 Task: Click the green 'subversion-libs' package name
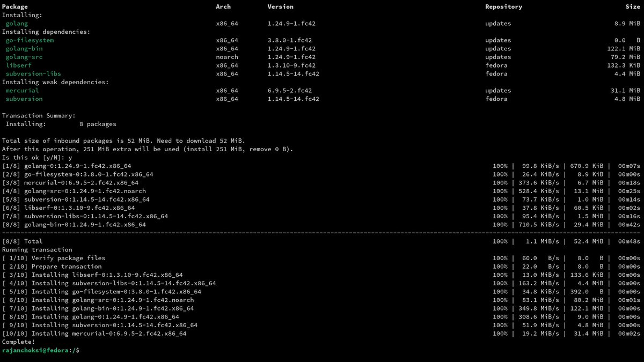(33, 73)
